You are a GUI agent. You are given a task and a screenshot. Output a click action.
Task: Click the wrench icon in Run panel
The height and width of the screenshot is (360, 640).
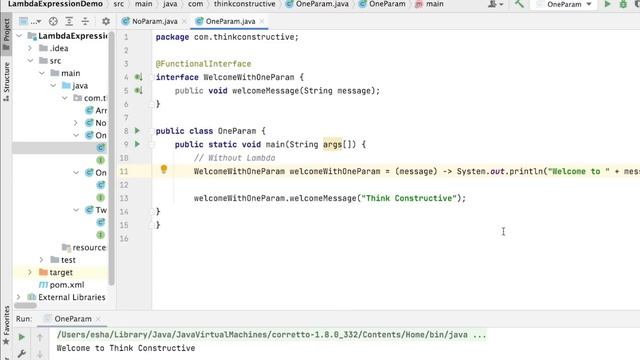22,353
